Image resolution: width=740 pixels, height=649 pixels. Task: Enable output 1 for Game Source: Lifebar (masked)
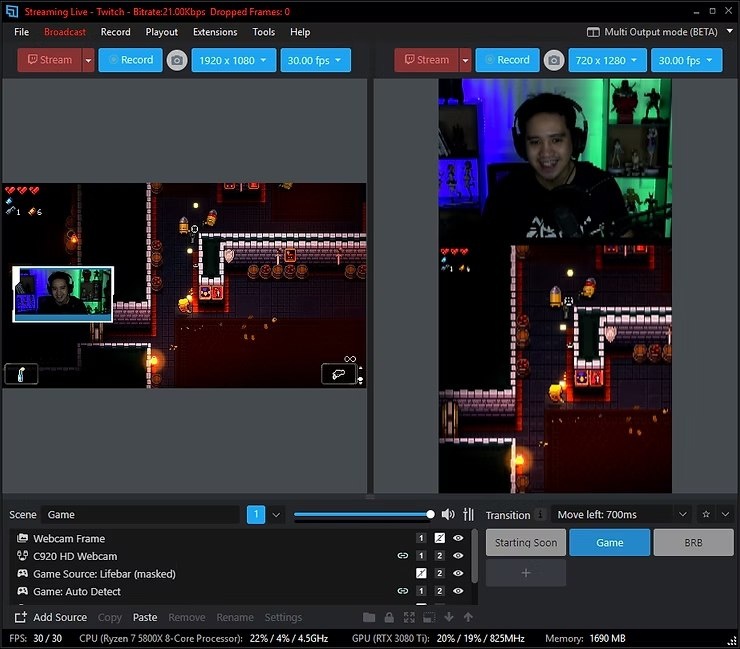point(421,573)
